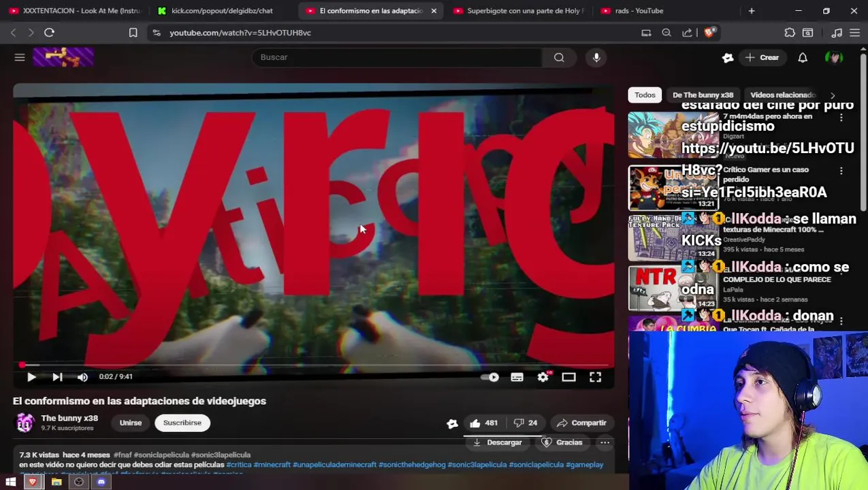The image size is (868, 490).
Task: Click the #critica hashtag link
Action: point(238,465)
